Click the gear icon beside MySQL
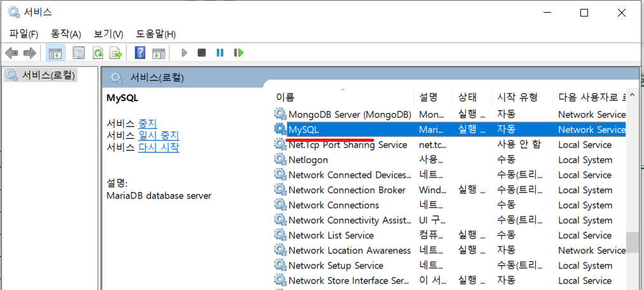 [x=280, y=129]
